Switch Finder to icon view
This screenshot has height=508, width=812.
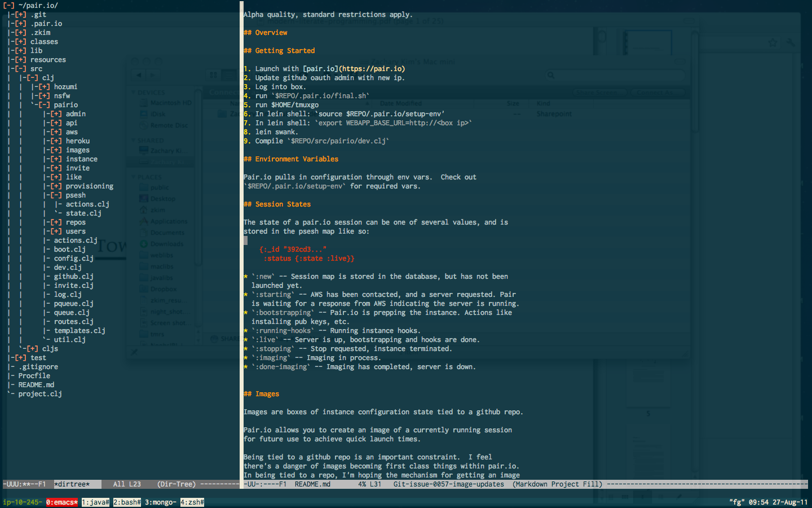pos(214,75)
